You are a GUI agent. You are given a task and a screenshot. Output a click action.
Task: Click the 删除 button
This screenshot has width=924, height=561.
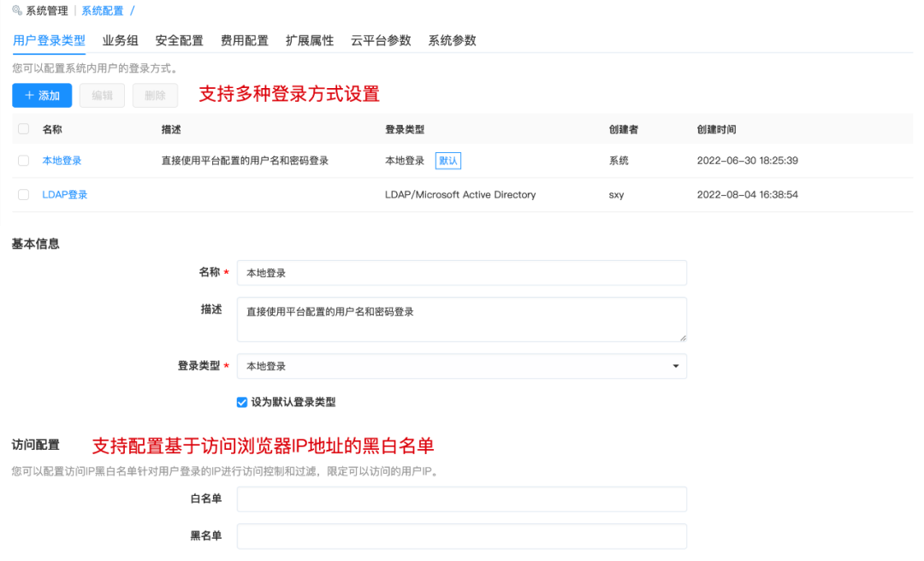point(155,96)
